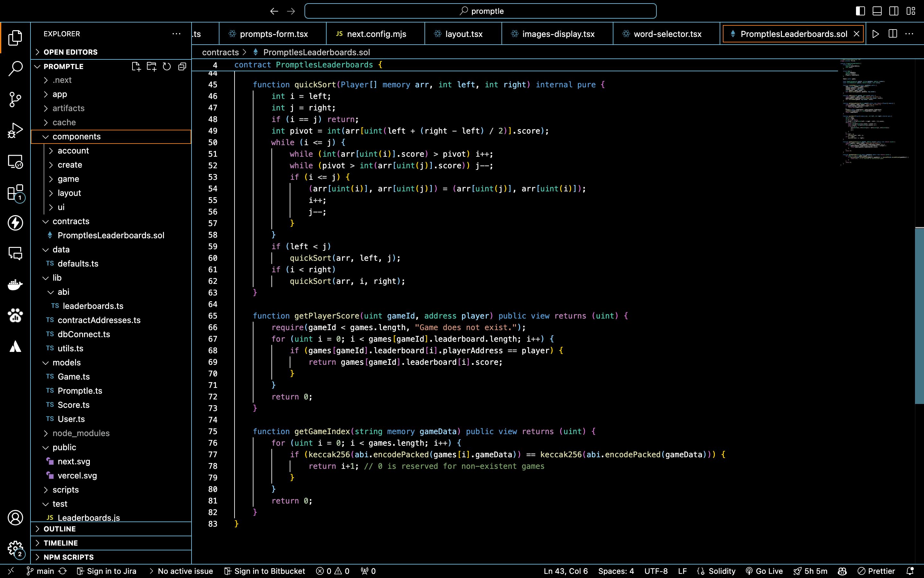Open editor more actions ellipsis
This screenshot has height=578, width=924.
[x=910, y=34]
